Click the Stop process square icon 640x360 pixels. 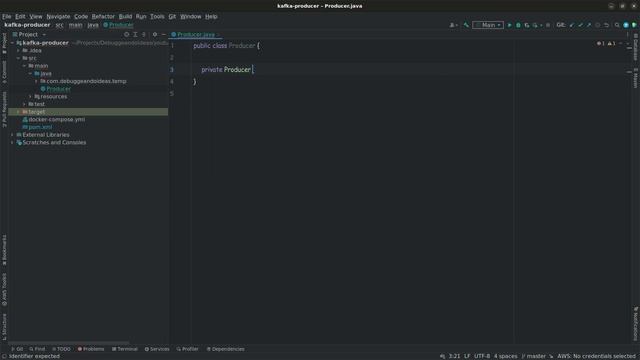pos(548,25)
